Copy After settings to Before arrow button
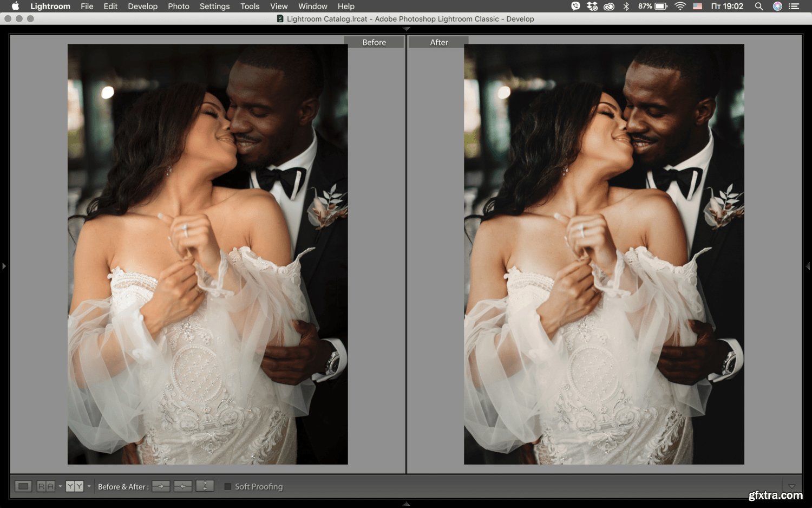 [183, 486]
